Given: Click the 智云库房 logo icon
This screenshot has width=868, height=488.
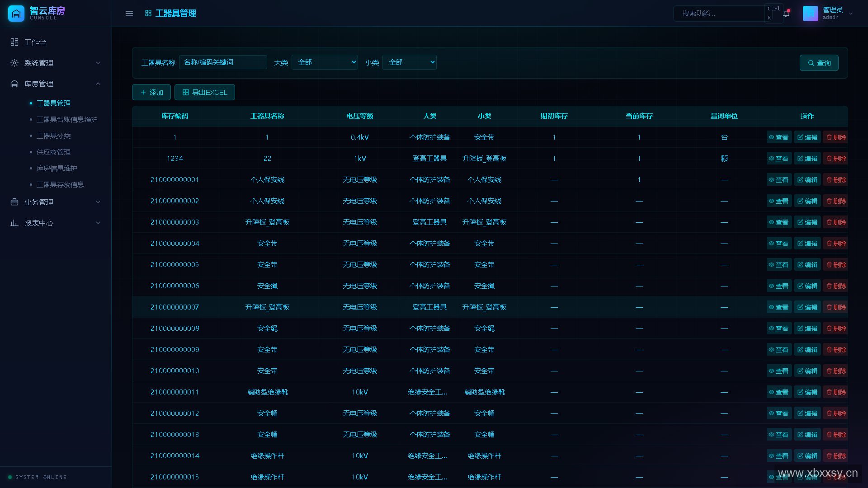Looking at the screenshot, I should click(x=16, y=14).
